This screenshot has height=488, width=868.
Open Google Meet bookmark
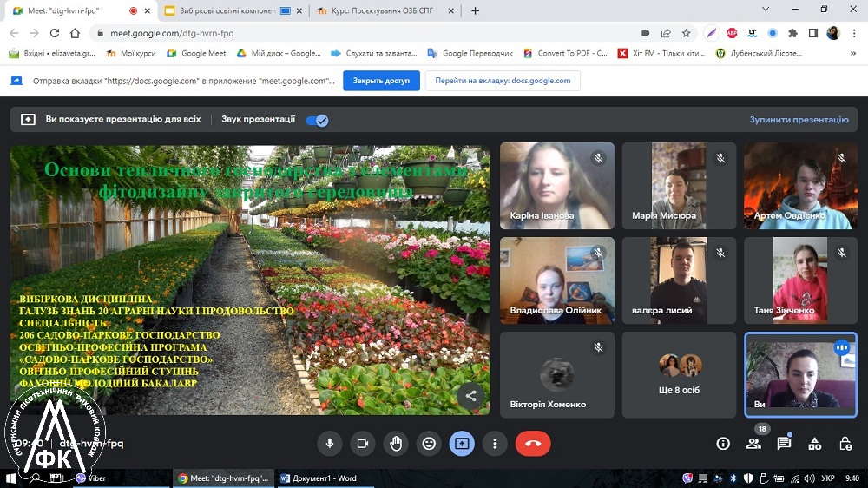(196, 53)
